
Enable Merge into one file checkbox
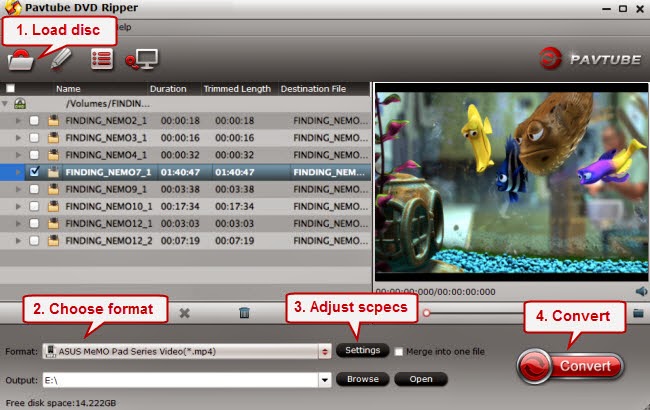coord(398,352)
